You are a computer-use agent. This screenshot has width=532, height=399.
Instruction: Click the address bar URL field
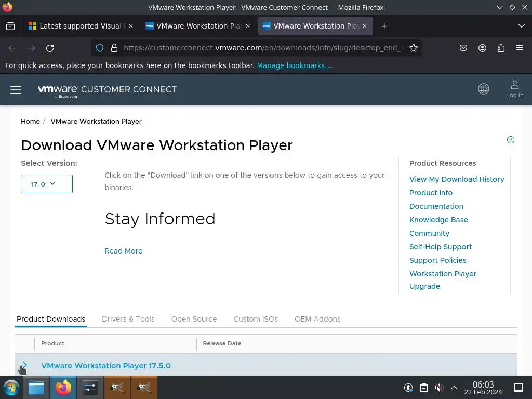(263, 48)
